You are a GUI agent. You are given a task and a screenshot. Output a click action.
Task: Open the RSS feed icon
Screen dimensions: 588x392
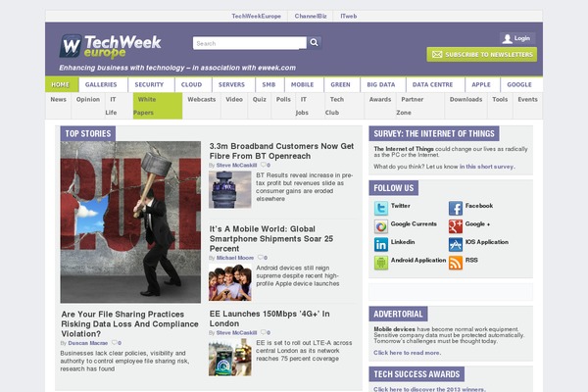click(x=456, y=263)
